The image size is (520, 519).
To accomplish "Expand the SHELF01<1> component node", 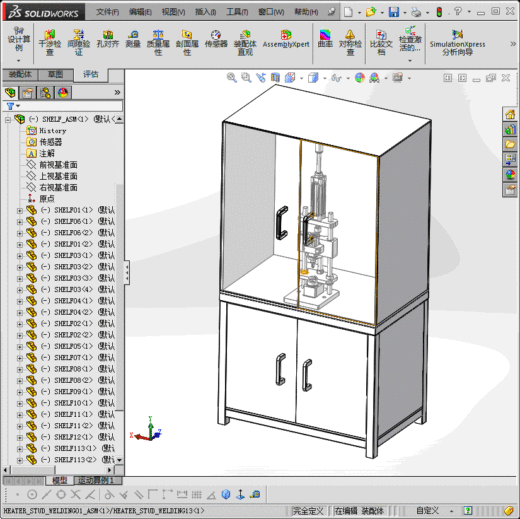I will pyautogui.click(x=20, y=211).
